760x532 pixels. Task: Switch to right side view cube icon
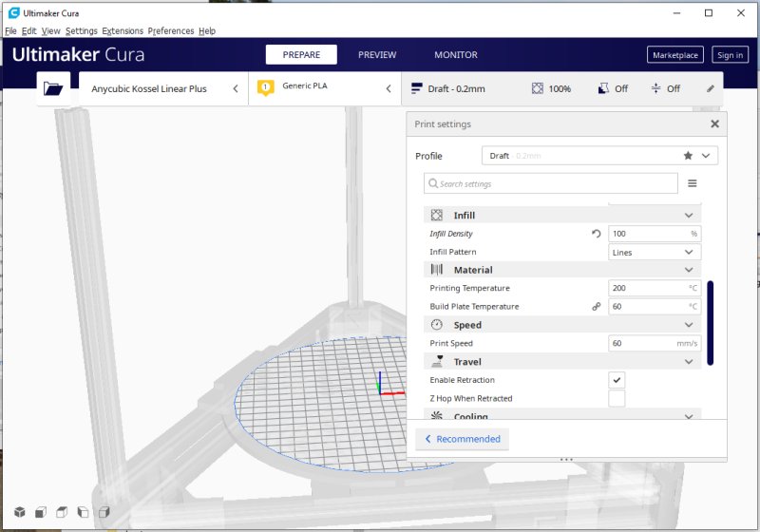pyautogui.click(x=104, y=512)
